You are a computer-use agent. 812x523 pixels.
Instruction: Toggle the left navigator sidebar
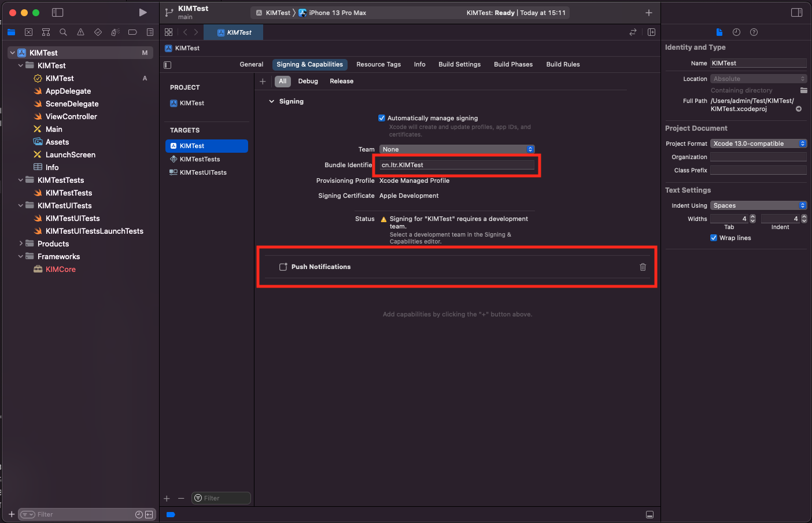pos(57,12)
